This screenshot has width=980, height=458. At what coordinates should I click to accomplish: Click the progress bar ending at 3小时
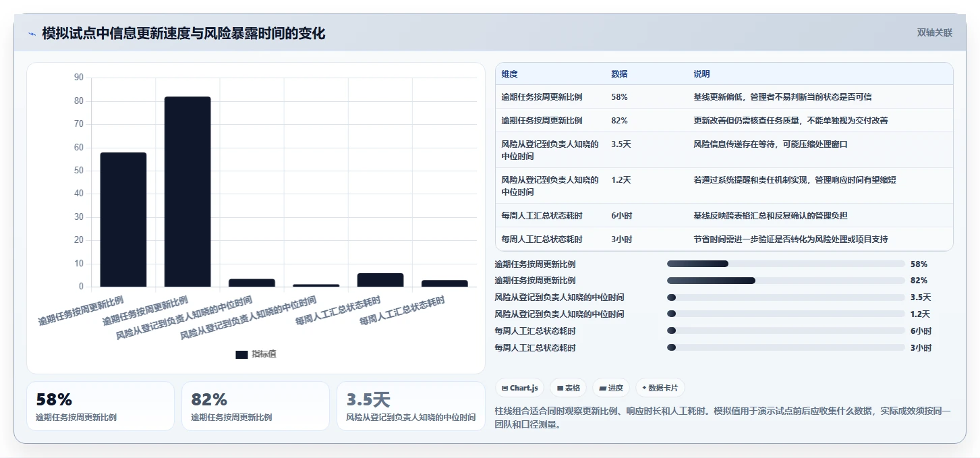tap(786, 348)
